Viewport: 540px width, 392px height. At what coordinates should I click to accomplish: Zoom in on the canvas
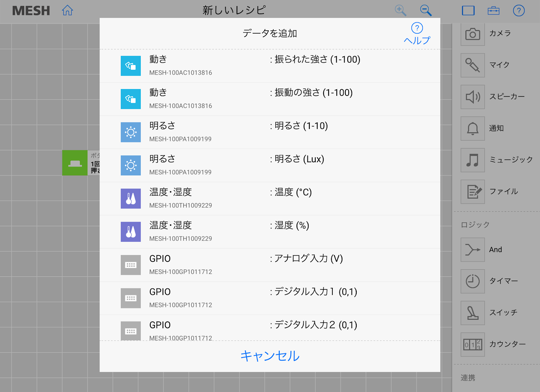point(400,10)
